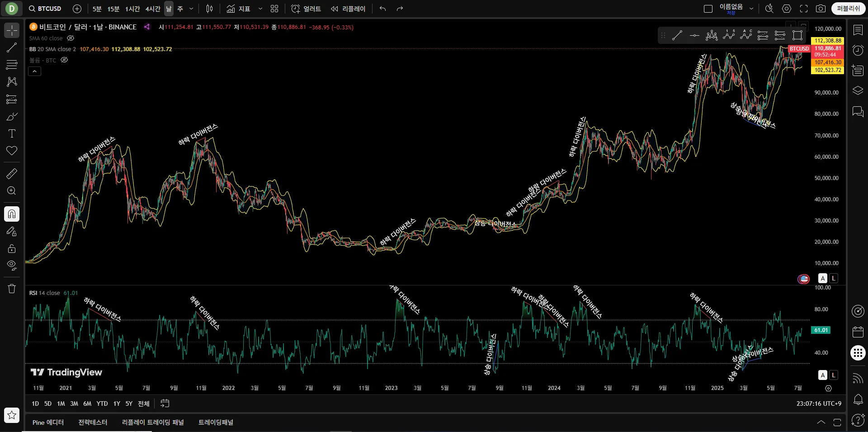Image resolution: width=868 pixels, height=432 pixels.
Task: Open the alerts bell in right sidebar
Action: click(858, 399)
